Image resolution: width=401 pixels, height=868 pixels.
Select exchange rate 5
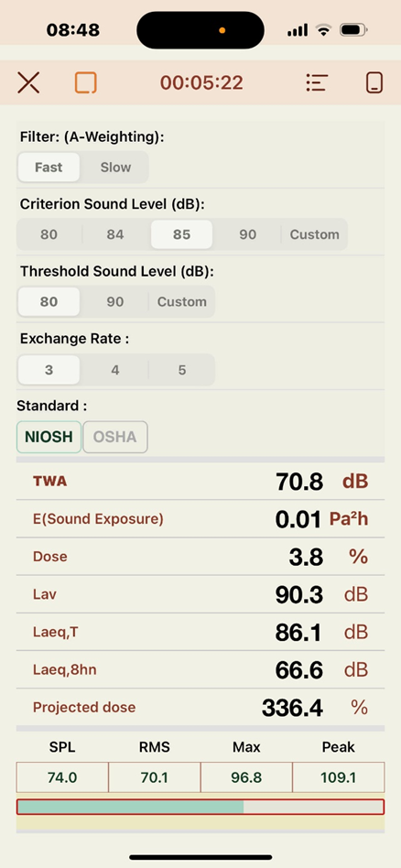coord(181,369)
